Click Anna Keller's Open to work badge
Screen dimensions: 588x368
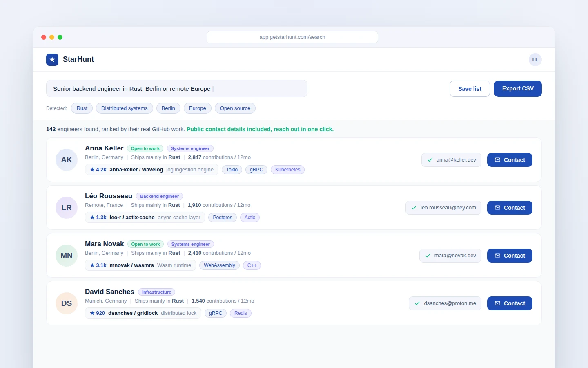(145, 149)
